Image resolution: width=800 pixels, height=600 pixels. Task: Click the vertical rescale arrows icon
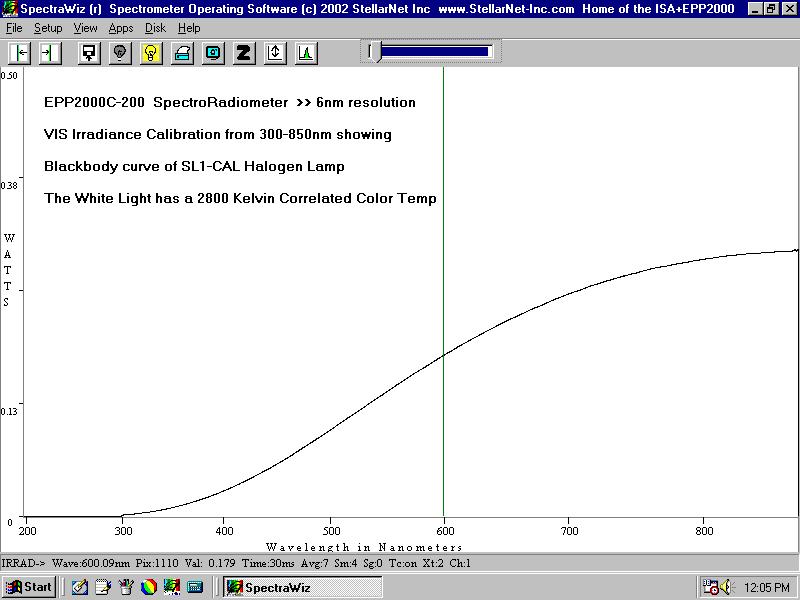point(275,53)
